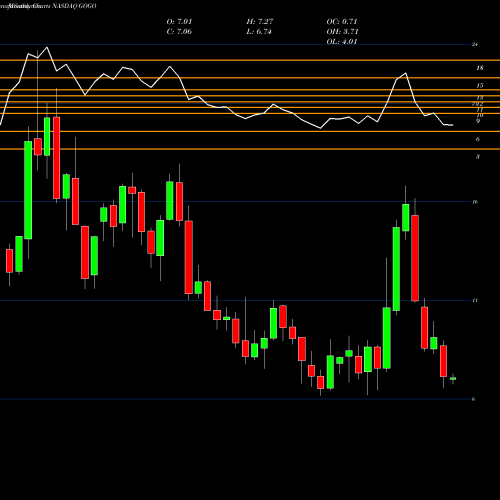Click the 13 axis label
500x500 pixels.
pyautogui.click(x=480, y=98)
